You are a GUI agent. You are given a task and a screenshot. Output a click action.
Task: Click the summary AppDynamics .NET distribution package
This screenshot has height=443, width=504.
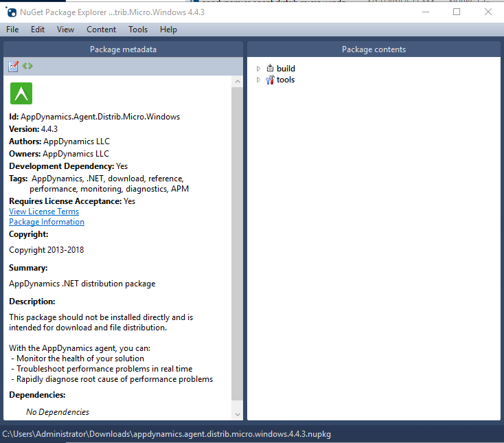coord(82,284)
